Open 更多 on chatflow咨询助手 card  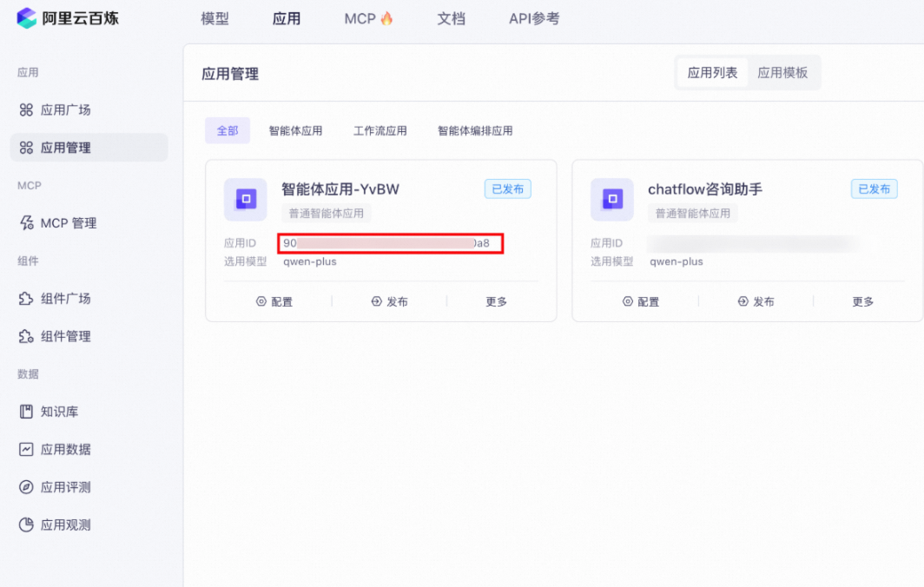point(862,302)
